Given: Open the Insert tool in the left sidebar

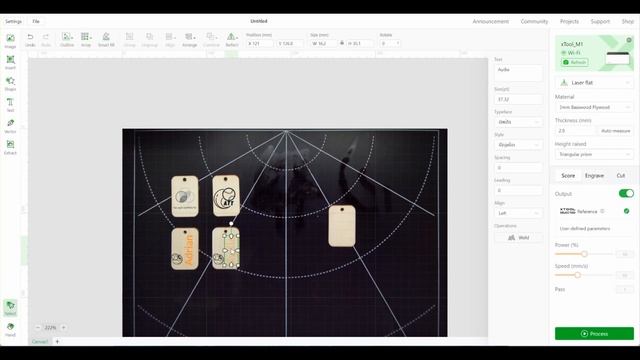Looking at the screenshot, I should tap(10, 62).
